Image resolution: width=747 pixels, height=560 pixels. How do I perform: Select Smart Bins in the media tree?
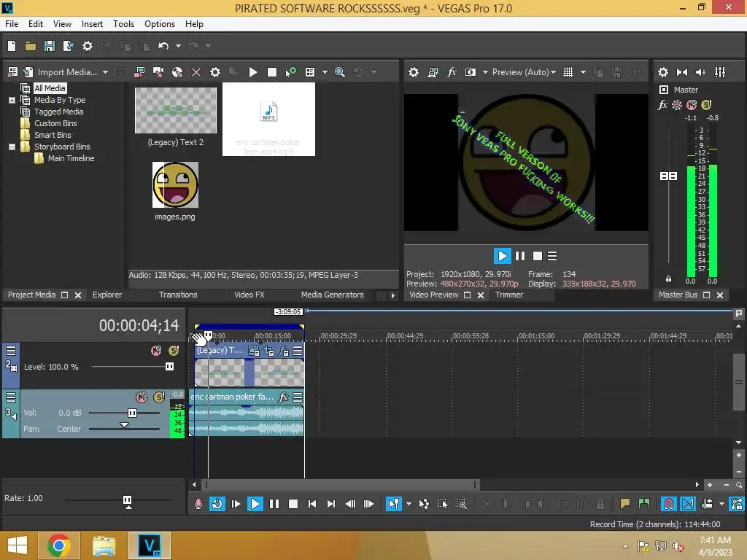point(53,135)
